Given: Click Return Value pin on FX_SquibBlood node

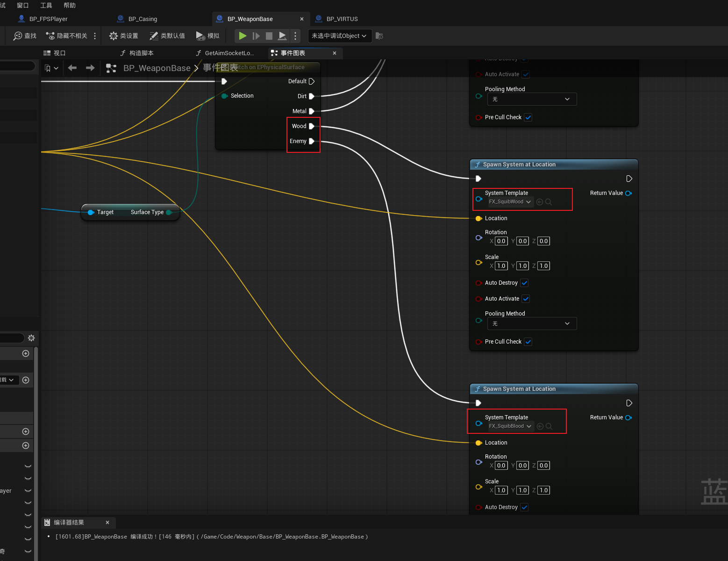Looking at the screenshot, I should point(628,417).
